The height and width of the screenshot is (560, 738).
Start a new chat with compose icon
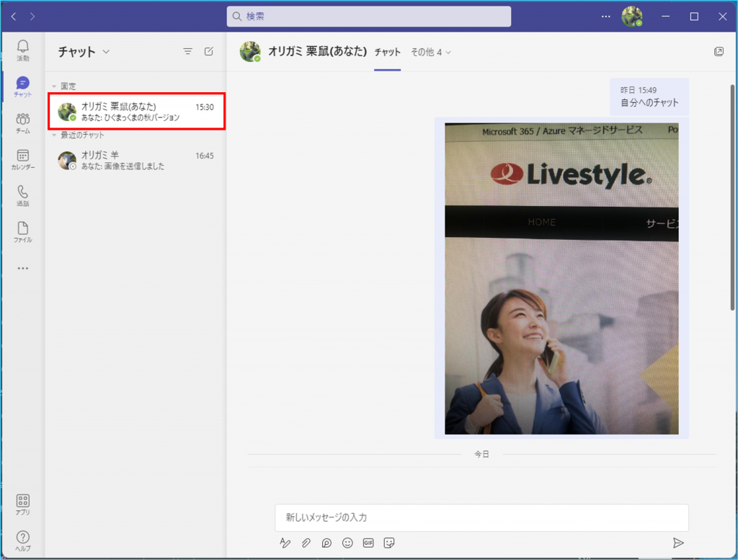coord(209,51)
